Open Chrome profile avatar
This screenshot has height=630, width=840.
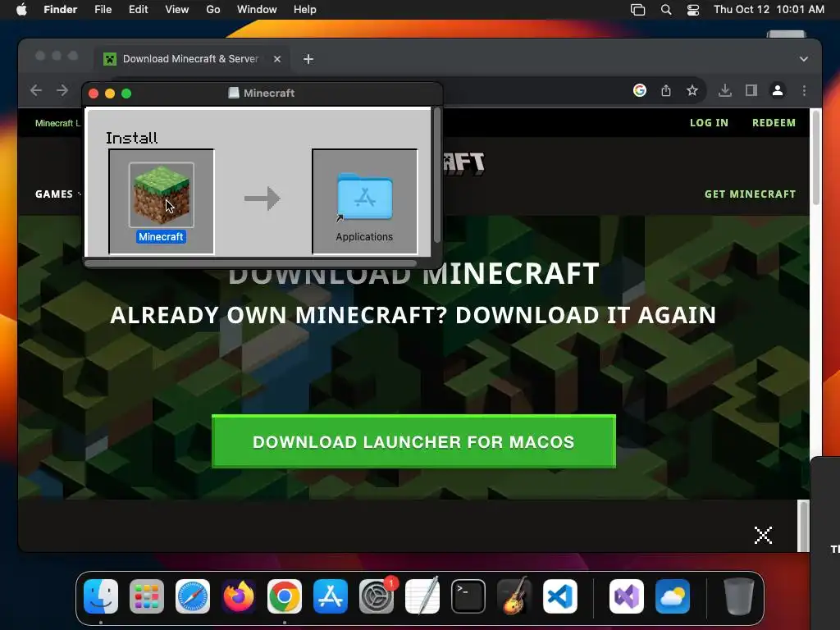click(x=778, y=90)
